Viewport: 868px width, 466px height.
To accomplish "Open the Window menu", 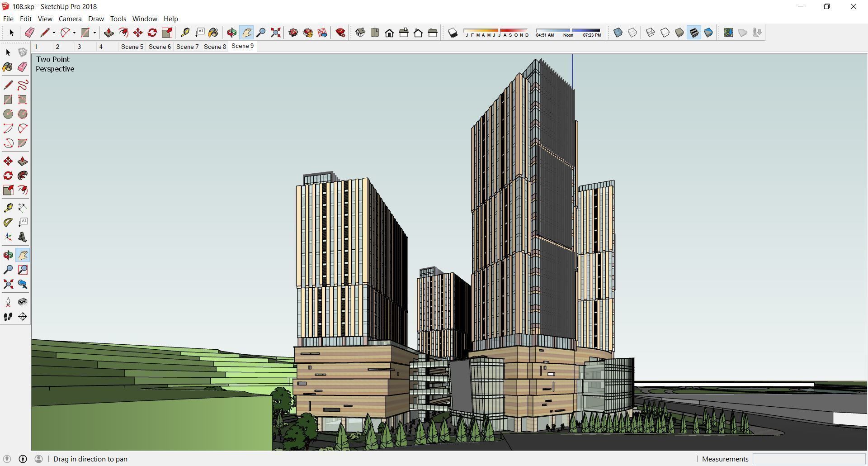I will click(x=145, y=19).
